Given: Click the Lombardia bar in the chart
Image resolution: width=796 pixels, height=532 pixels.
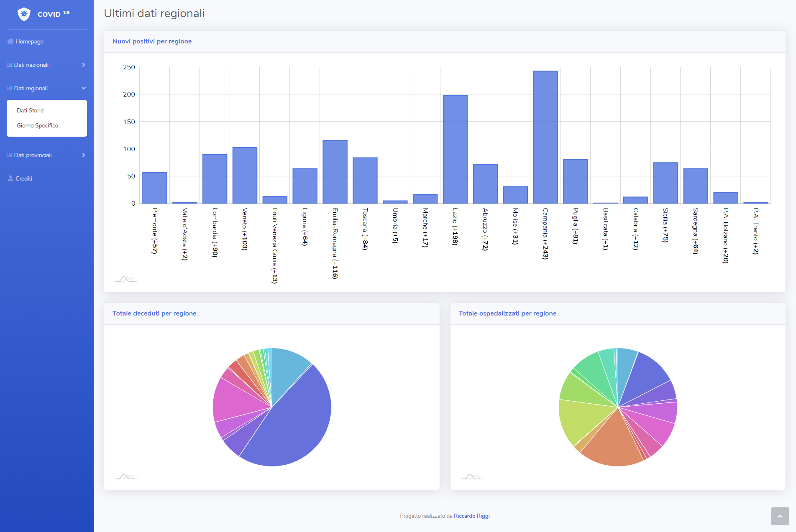Looking at the screenshot, I should 215,179.
